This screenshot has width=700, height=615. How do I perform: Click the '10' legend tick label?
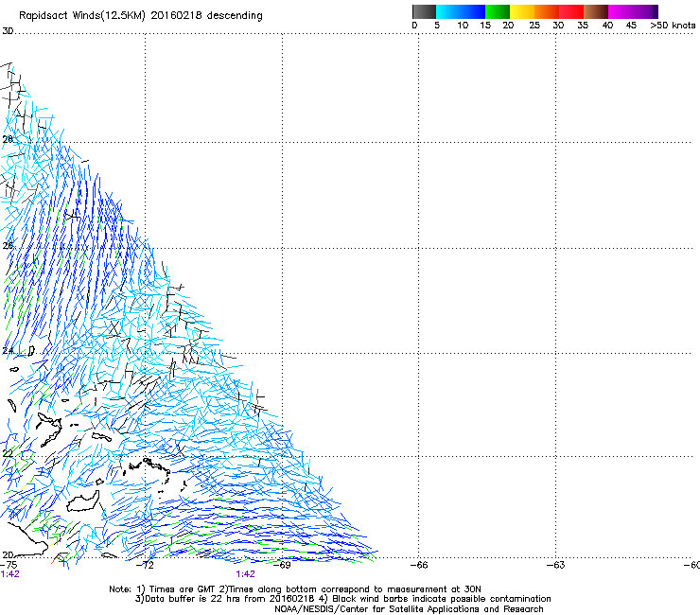point(463,26)
